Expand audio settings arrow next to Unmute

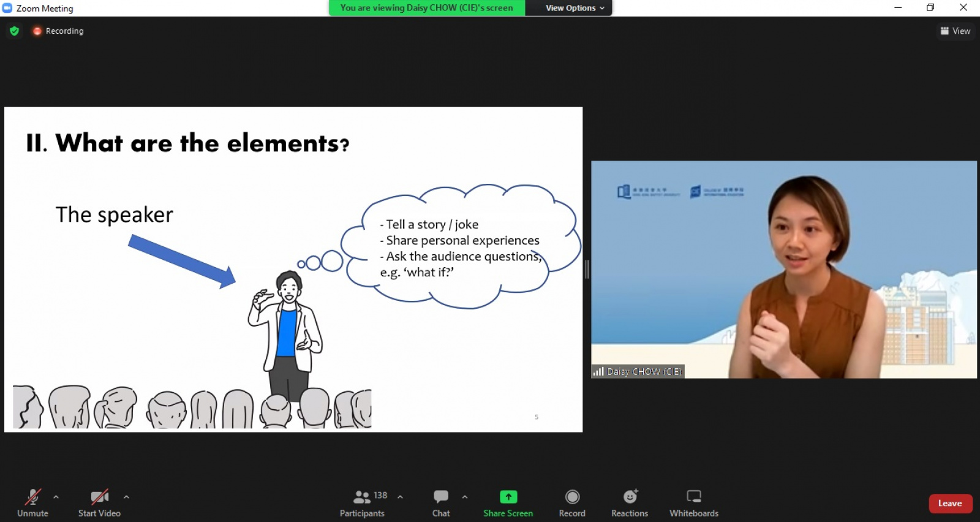coord(56,497)
